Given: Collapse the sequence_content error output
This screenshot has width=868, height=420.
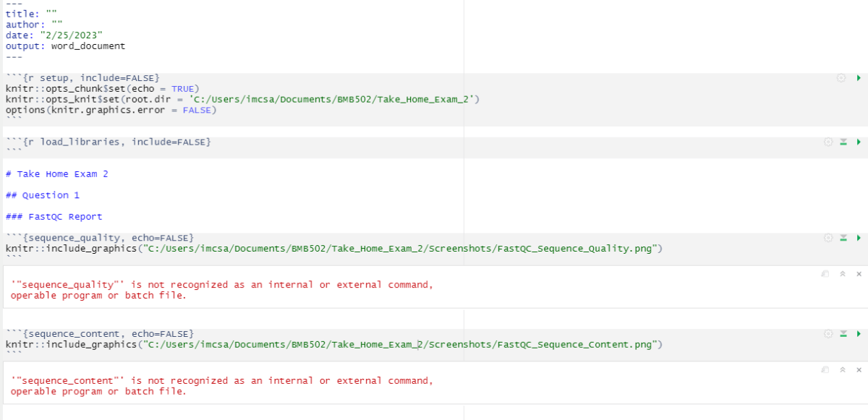Looking at the screenshot, I should (842, 369).
